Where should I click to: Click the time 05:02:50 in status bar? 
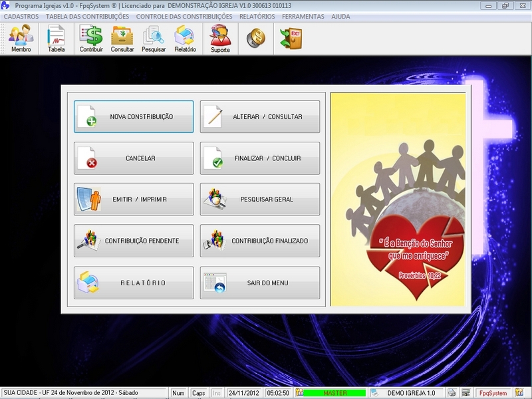pyautogui.click(x=278, y=393)
